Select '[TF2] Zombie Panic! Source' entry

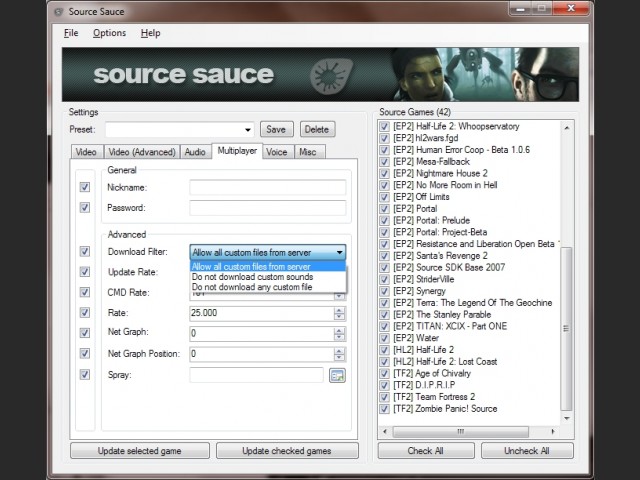(x=445, y=409)
